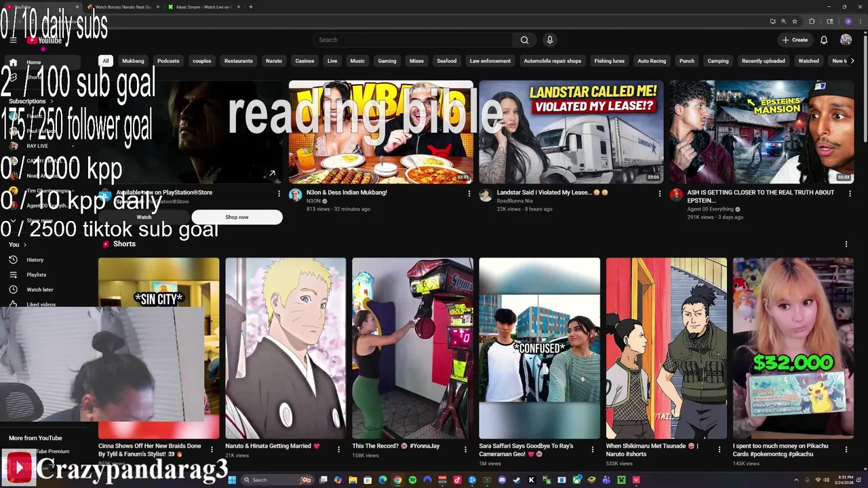Select the Naruto filter chip

[x=274, y=61]
